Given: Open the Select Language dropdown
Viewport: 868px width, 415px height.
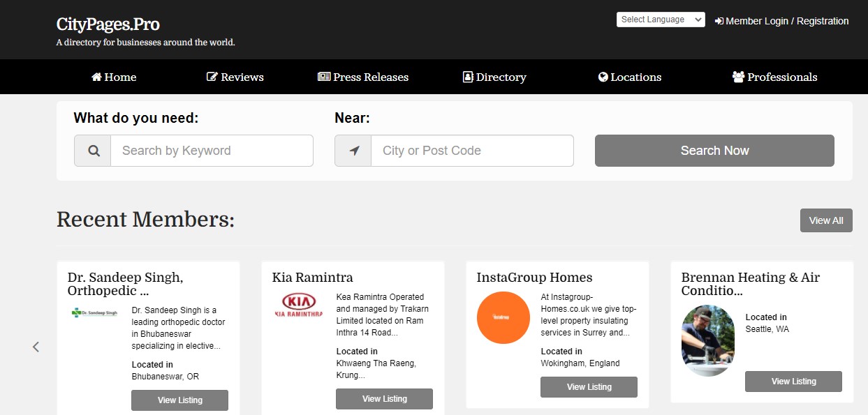Looking at the screenshot, I should pos(660,20).
